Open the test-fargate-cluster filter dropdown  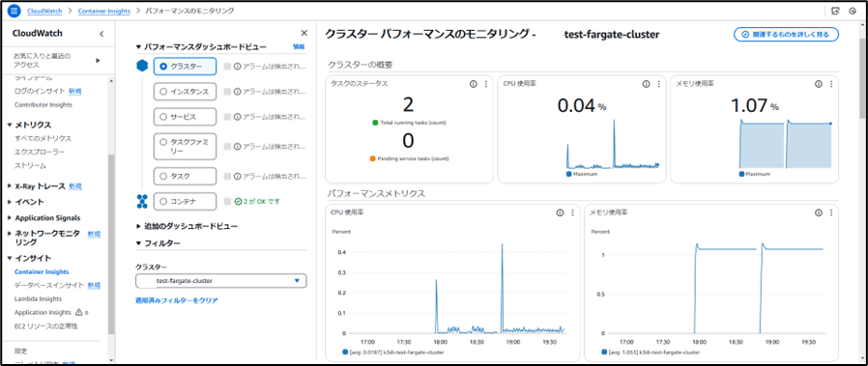221,281
